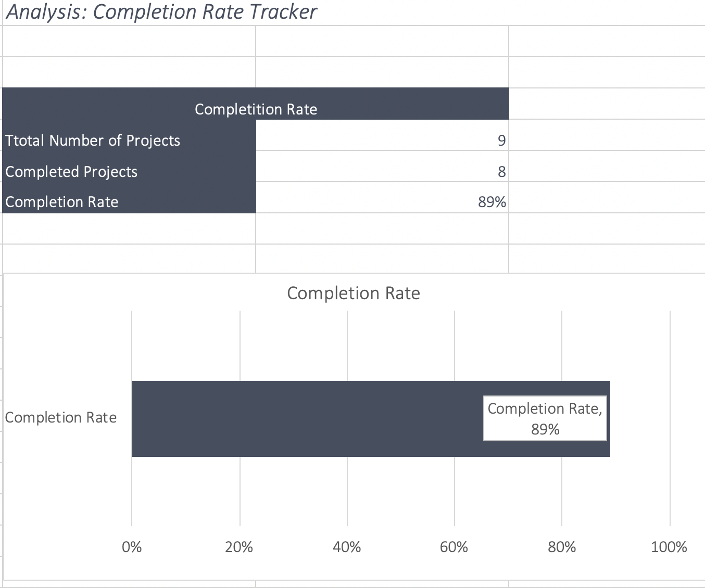
Task: Select the 89% cell in the table
Action: (x=382, y=202)
